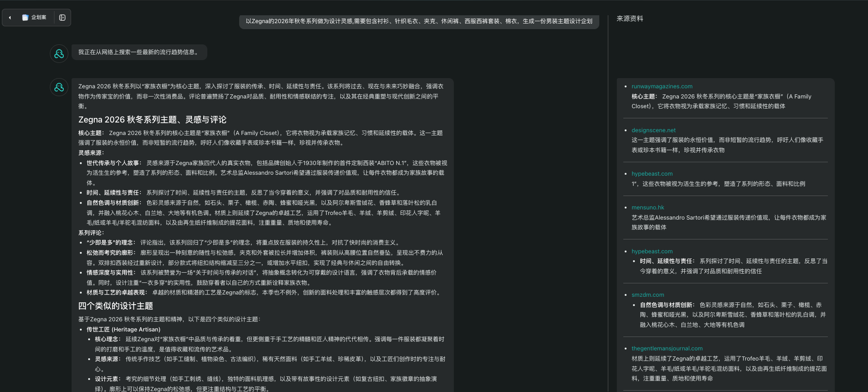This screenshot has width=868, height=392.
Task: Click the assistant avatar beside the searching message
Action: pyautogui.click(x=59, y=54)
